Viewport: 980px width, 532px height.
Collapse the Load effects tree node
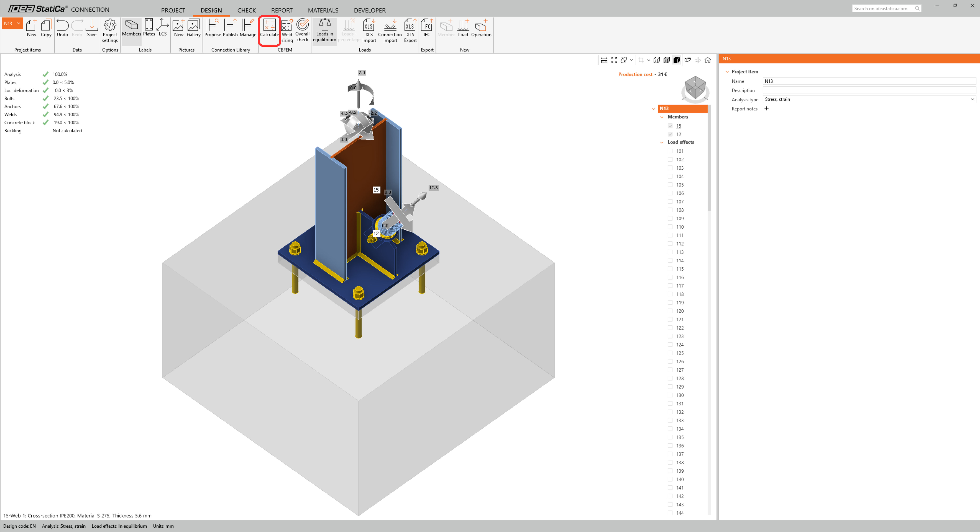[x=662, y=142]
